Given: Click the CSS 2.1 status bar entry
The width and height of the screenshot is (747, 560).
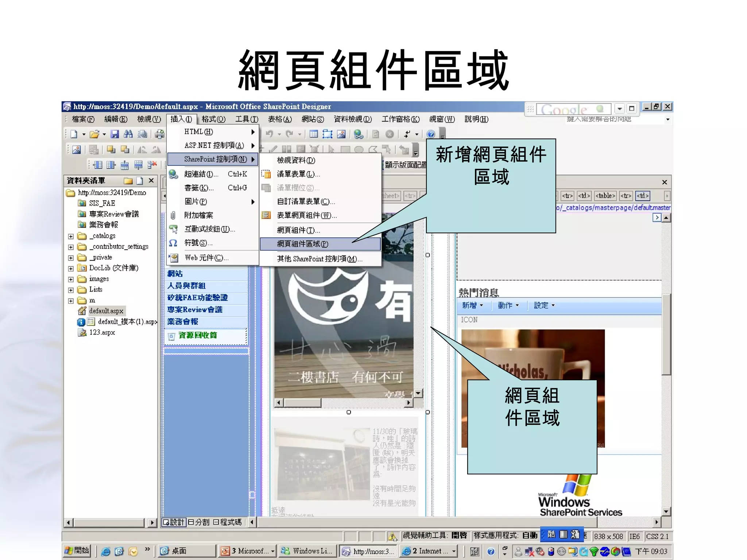Looking at the screenshot, I should (657, 537).
